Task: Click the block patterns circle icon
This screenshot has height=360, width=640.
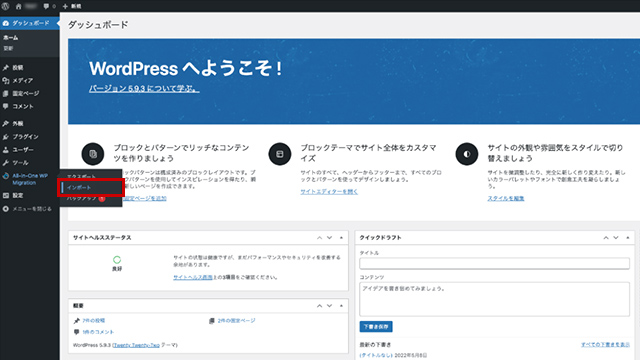Action: click(x=93, y=154)
